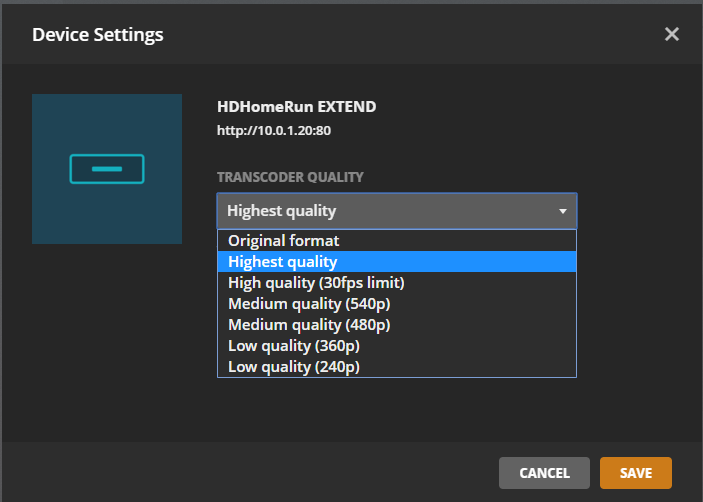Close the Device Settings dialog with X
The width and height of the screenshot is (703, 502).
coord(672,34)
